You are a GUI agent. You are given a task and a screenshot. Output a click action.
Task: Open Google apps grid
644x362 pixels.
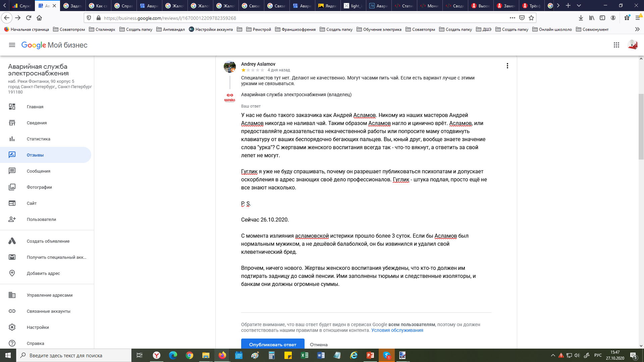616,45
